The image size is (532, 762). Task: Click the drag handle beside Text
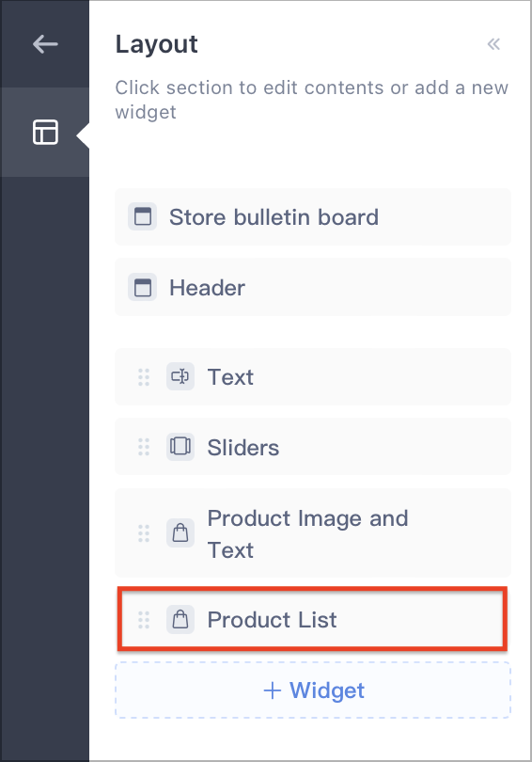[x=144, y=377]
